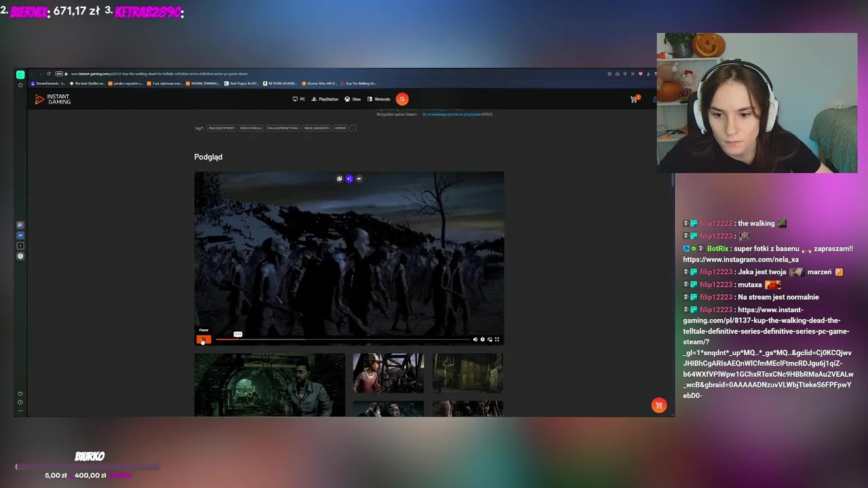Seek along the trailer progress bar
868x488 pixels.
click(x=342, y=340)
